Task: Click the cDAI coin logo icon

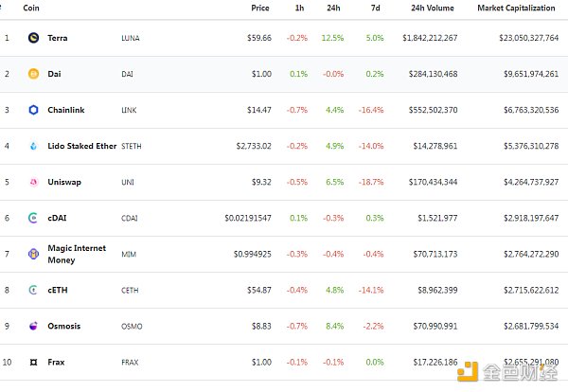Action: pyautogui.click(x=33, y=218)
